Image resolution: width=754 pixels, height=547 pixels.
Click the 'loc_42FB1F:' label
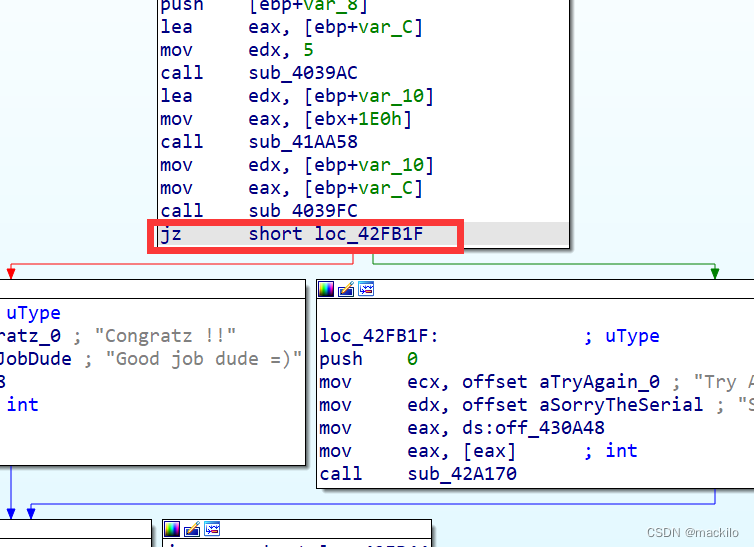pos(379,336)
